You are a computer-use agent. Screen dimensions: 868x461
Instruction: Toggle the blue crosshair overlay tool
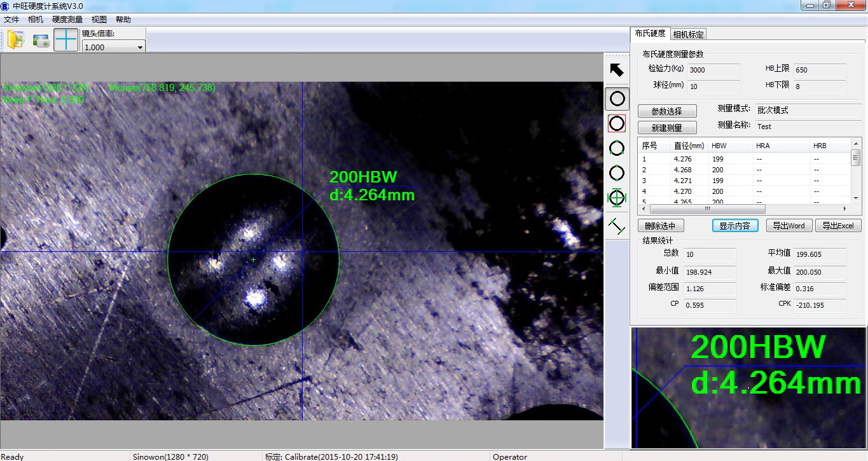66,40
